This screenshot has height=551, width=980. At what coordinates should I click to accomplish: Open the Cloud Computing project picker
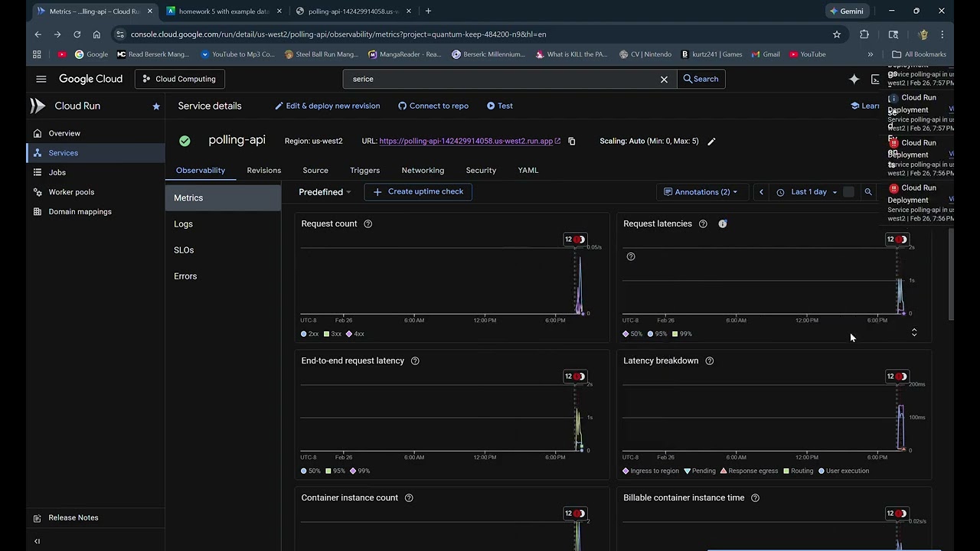[x=180, y=79]
